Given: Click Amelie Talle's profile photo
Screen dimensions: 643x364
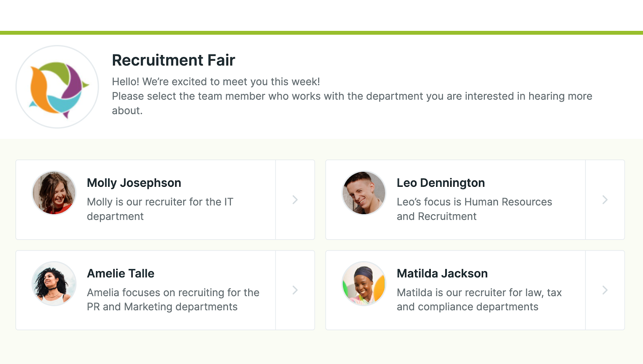Looking at the screenshot, I should click(x=54, y=284).
